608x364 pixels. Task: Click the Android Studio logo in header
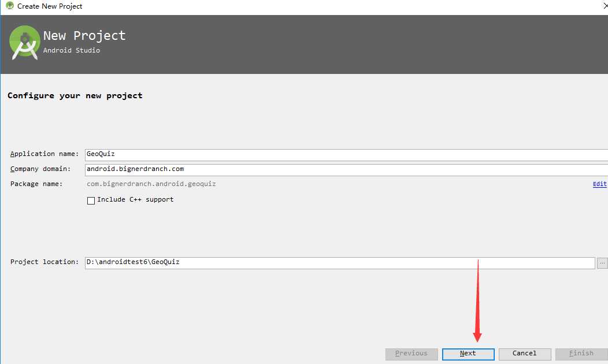tap(25, 43)
